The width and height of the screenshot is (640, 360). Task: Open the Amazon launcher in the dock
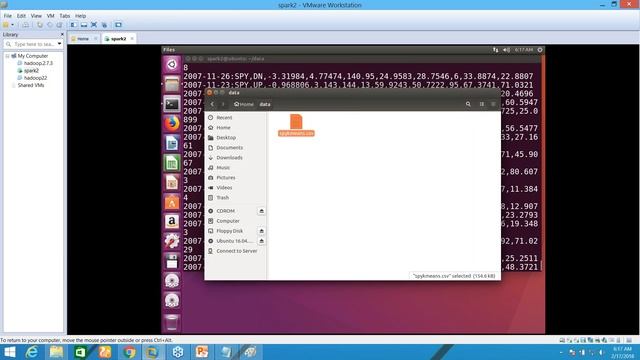172,222
